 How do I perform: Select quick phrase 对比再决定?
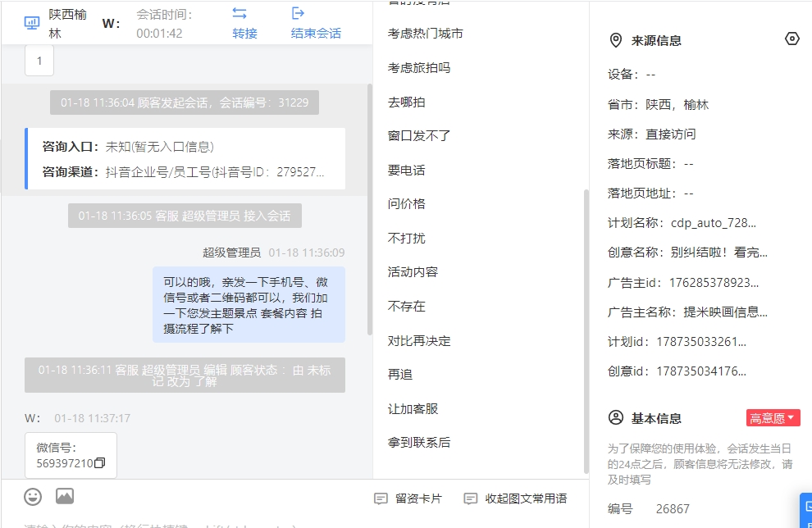point(419,340)
